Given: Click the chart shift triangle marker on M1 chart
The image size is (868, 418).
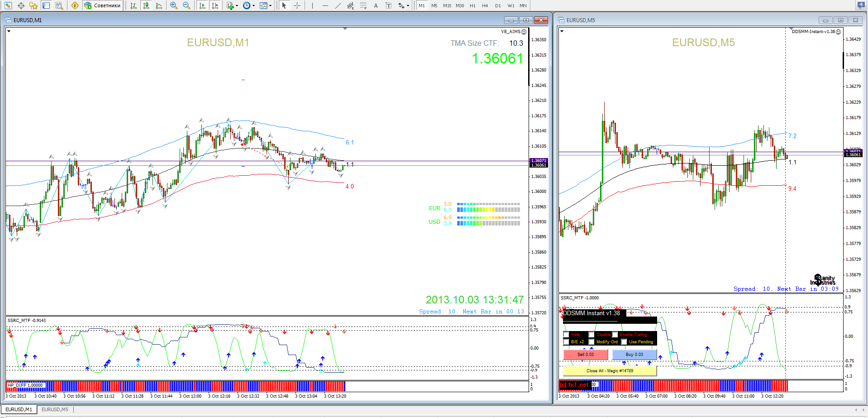Looking at the screenshot, I should (345, 29).
